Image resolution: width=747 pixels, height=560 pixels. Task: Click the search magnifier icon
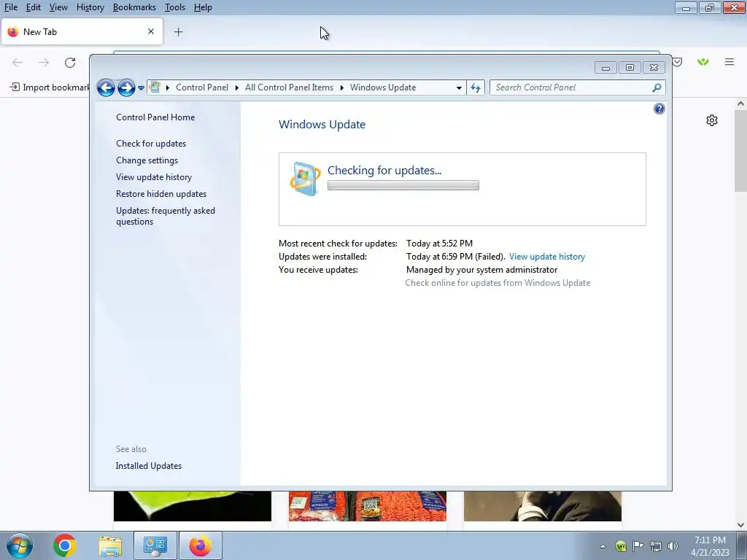(657, 87)
